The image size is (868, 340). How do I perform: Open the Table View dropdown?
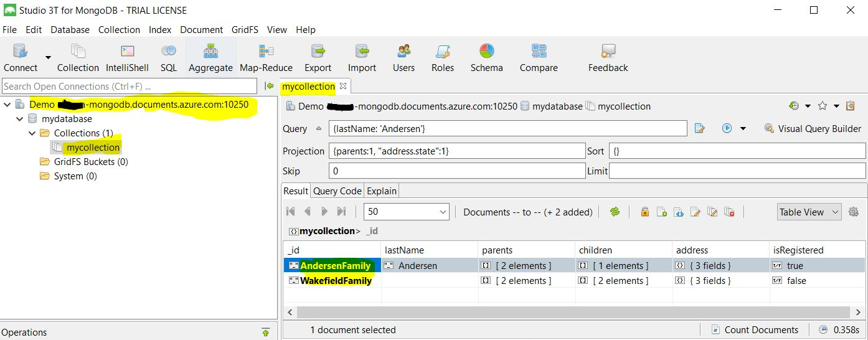[809, 212]
